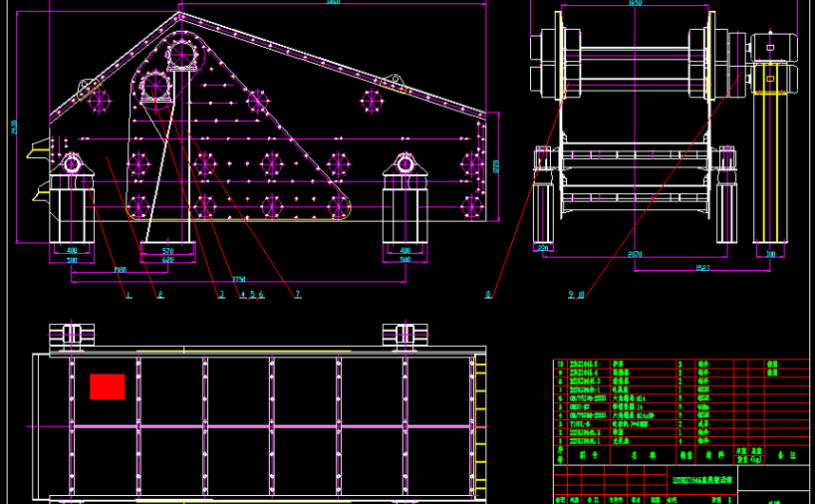Click the motor at top right of front view
Viewport: 815px width, 504px height.
coord(773,45)
